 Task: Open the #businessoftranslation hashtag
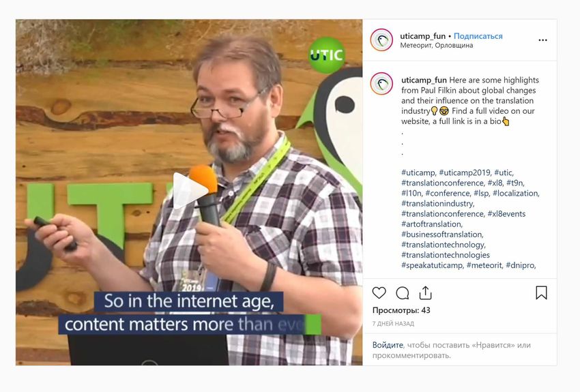pyautogui.click(x=442, y=235)
